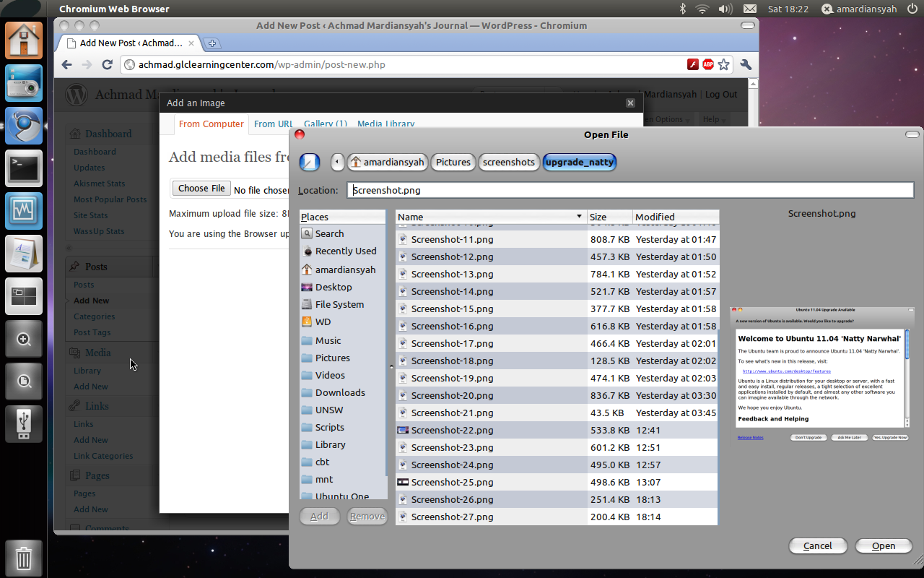Sort files by Modified column

(x=676, y=217)
